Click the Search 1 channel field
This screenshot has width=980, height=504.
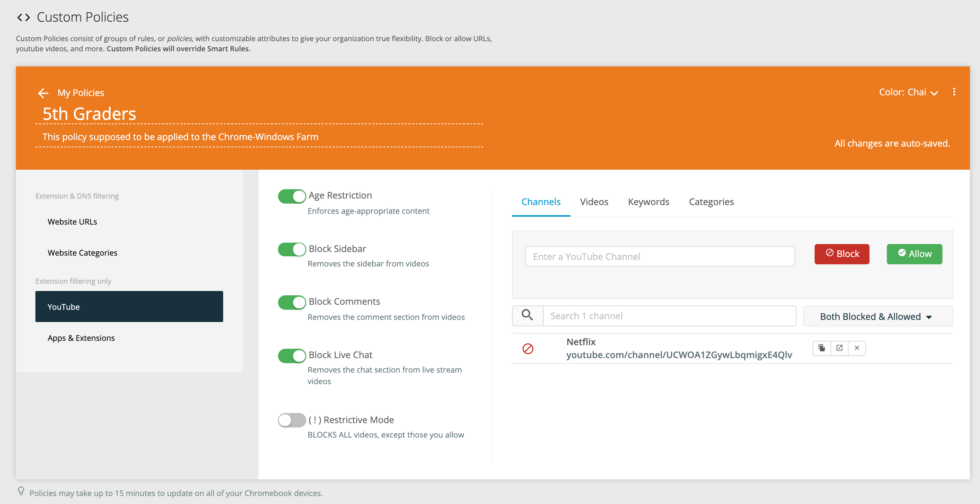(x=669, y=316)
